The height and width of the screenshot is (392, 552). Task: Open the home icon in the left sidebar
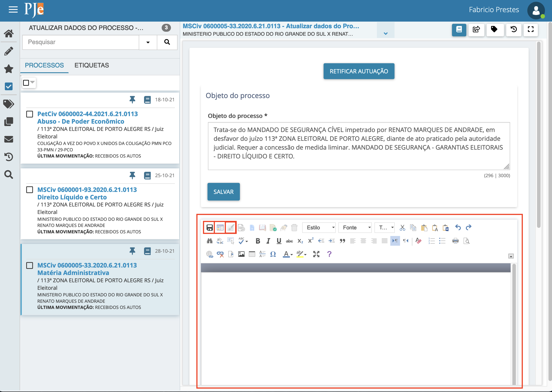pos(9,33)
